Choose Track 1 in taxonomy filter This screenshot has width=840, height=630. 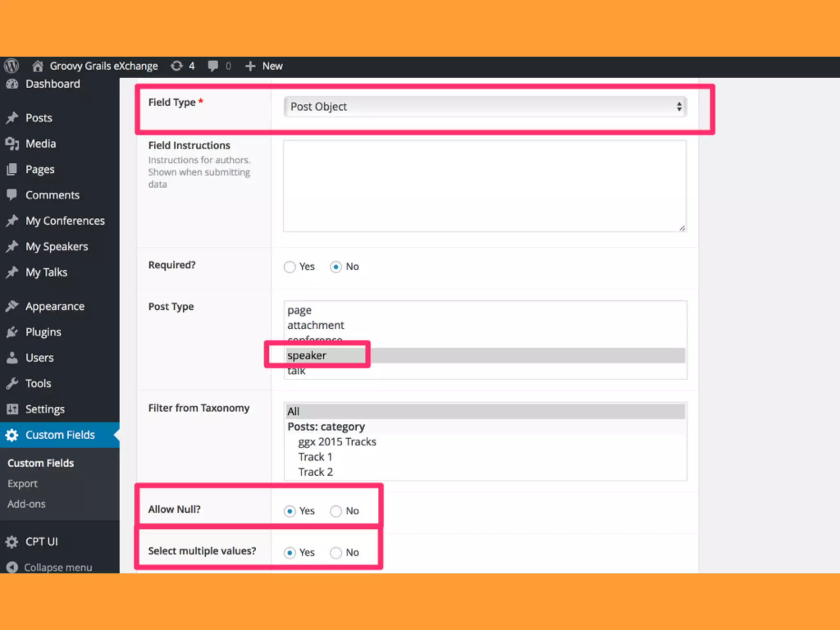(x=315, y=457)
